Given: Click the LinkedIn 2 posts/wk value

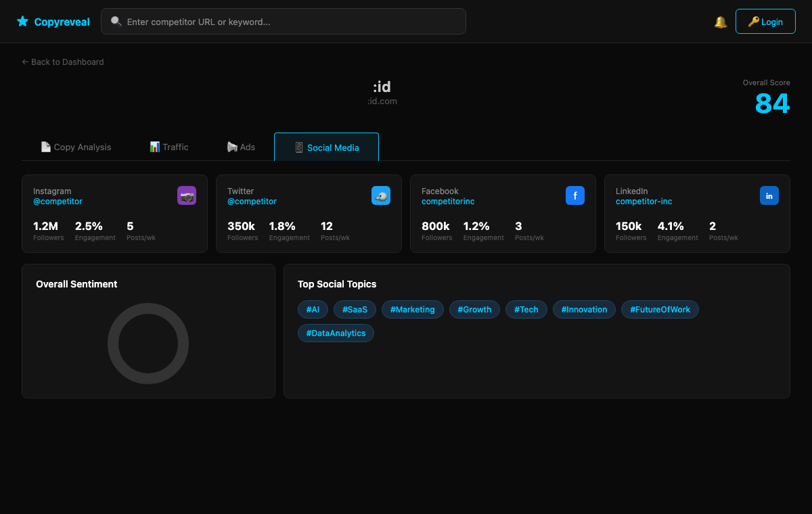Looking at the screenshot, I should pos(713,226).
